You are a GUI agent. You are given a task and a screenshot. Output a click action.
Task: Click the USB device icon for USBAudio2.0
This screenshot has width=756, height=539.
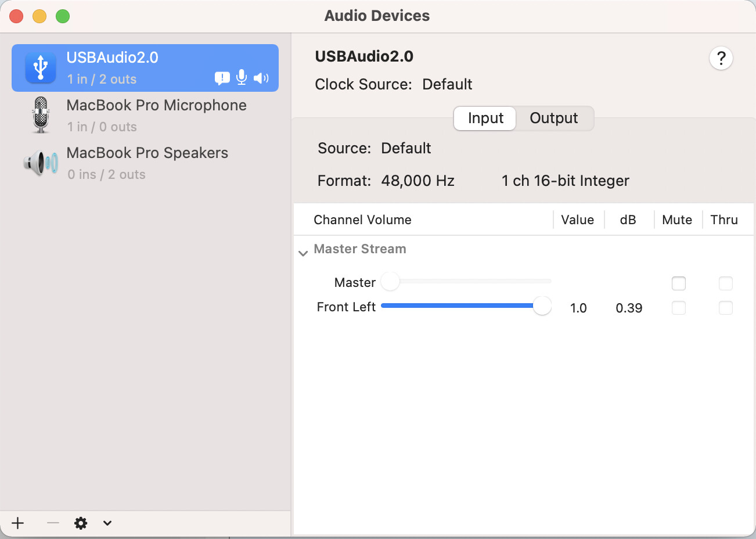41,67
